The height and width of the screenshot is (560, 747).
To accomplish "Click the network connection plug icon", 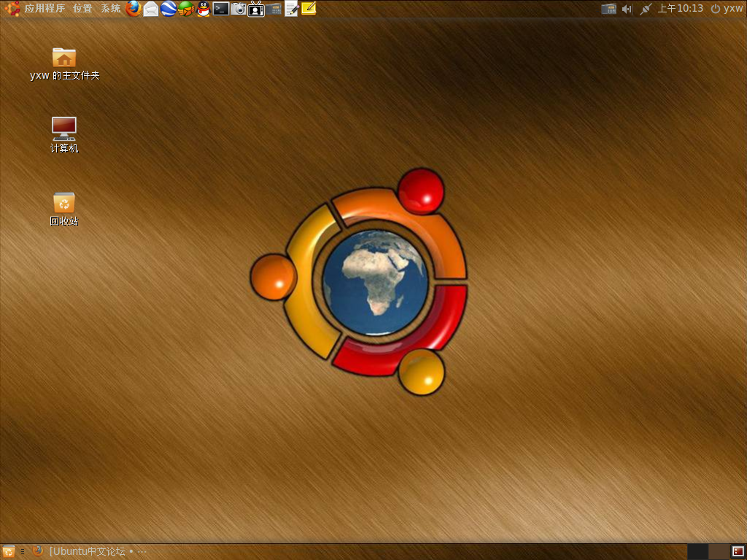I will coord(646,9).
